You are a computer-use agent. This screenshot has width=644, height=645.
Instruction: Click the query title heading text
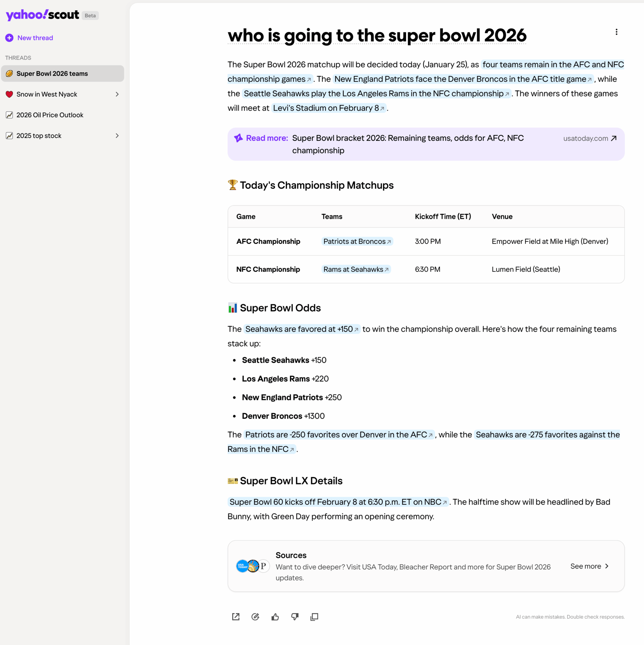(x=377, y=35)
